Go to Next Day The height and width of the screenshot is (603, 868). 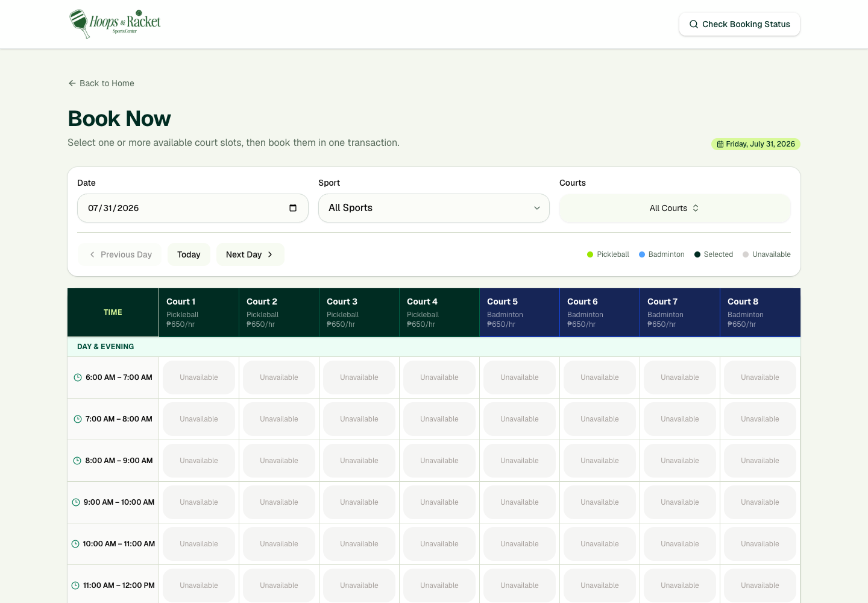tap(250, 254)
